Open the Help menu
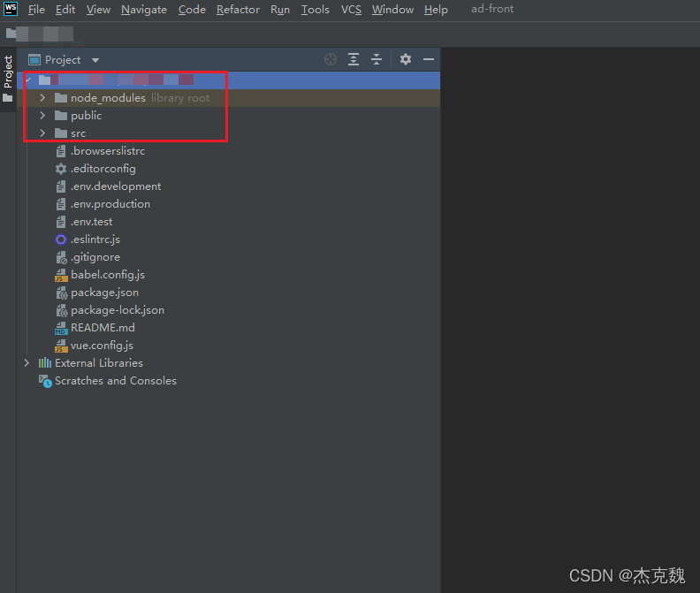 (x=436, y=10)
